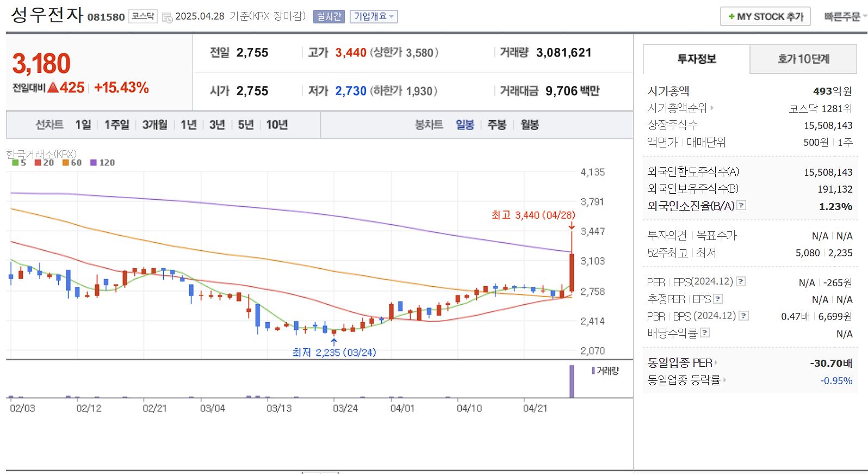Click the purple 120-day moving average swatch
This screenshot has height=474, width=868.
point(94,162)
